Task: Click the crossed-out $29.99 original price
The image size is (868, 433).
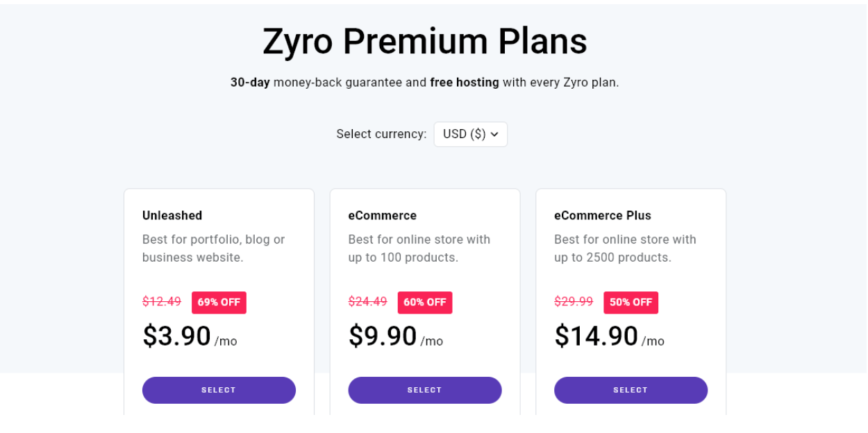Action: [574, 302]
